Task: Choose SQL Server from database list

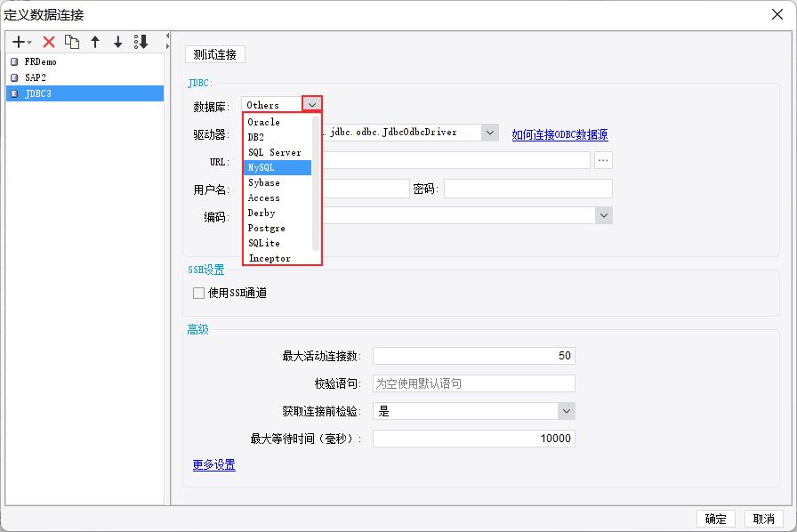Action: tap(278, 153)
